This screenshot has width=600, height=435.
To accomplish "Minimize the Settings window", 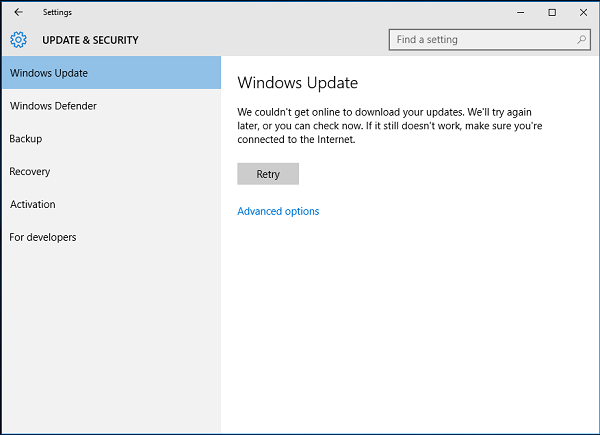I will point(520,12).
